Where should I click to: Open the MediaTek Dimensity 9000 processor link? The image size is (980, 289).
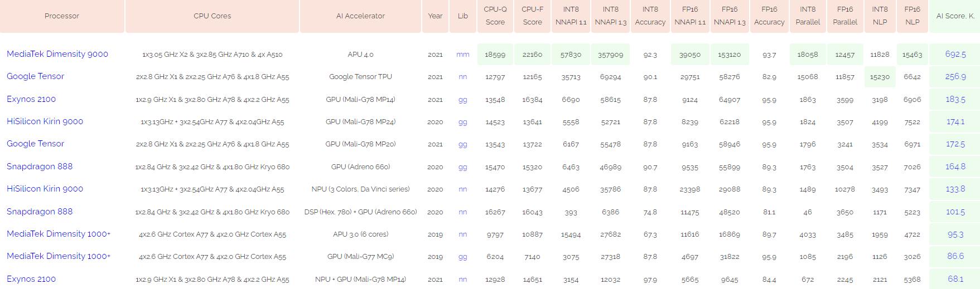point(57,54)
